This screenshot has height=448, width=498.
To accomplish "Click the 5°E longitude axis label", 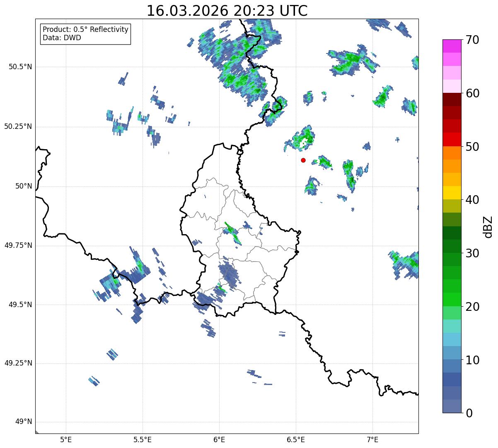I will [66, 439].
